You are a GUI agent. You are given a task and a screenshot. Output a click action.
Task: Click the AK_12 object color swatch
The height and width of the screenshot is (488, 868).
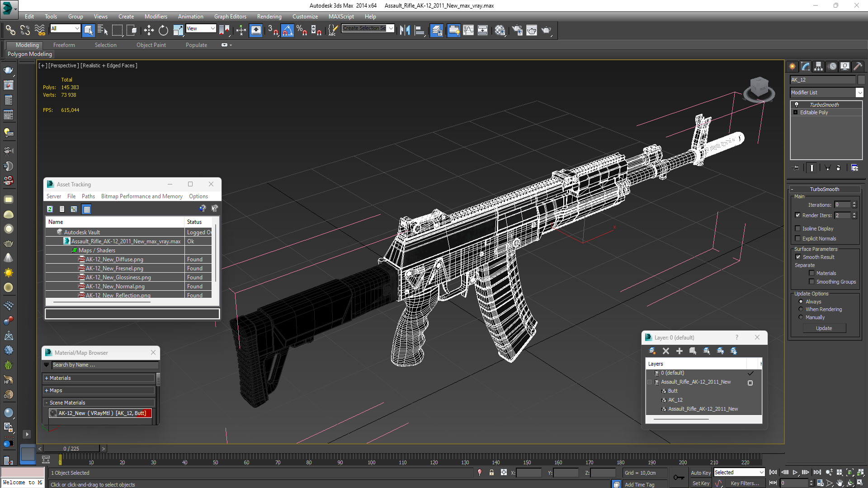pos(861,80)
